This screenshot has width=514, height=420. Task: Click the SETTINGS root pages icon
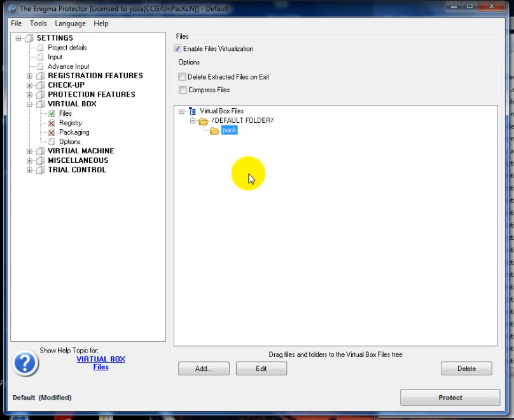pos(29,38)
